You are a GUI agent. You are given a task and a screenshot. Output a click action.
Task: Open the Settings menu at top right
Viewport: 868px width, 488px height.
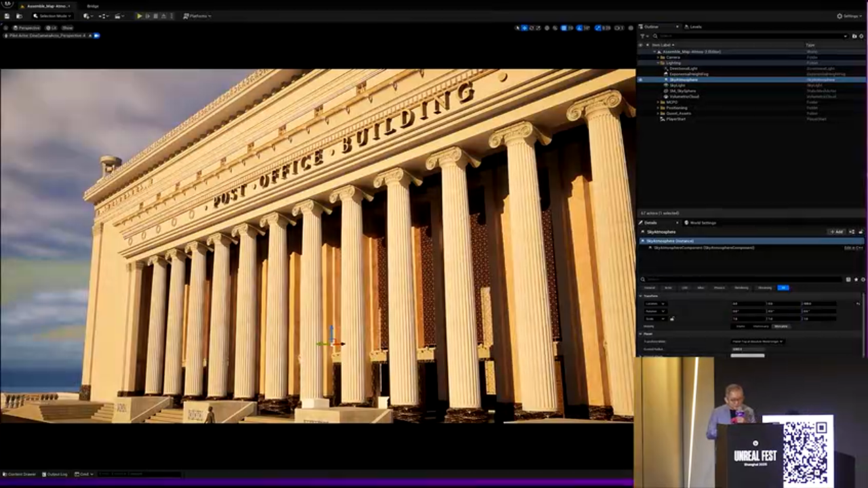tap(849, 16)
